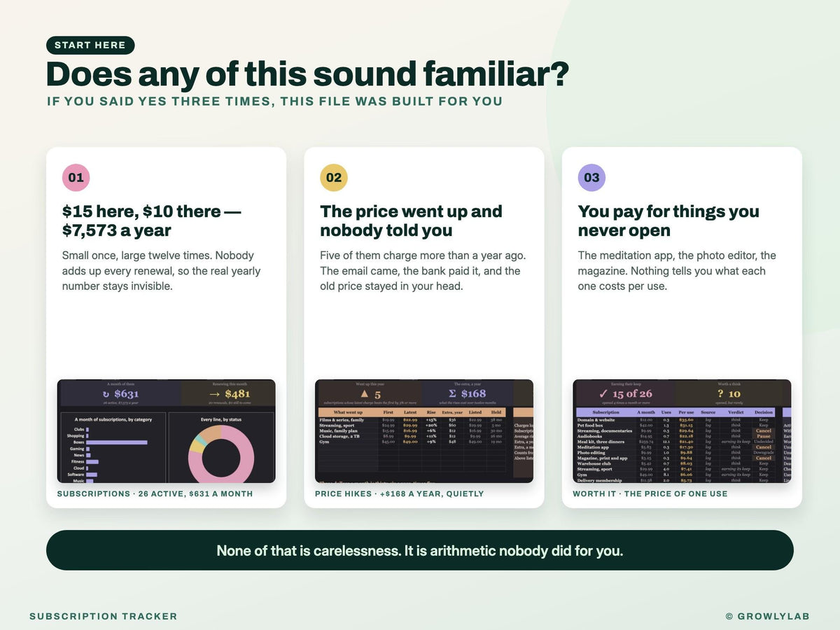Click the 'Meal kit, three dinners' row
This screenshot has height=630, width=840.
675,442
